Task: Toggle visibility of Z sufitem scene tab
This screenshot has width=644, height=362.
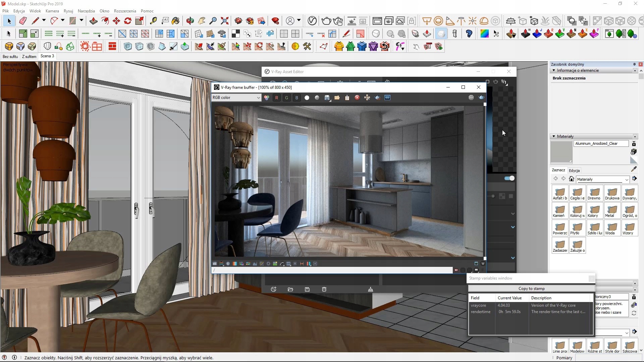Action: click(29, 56)
